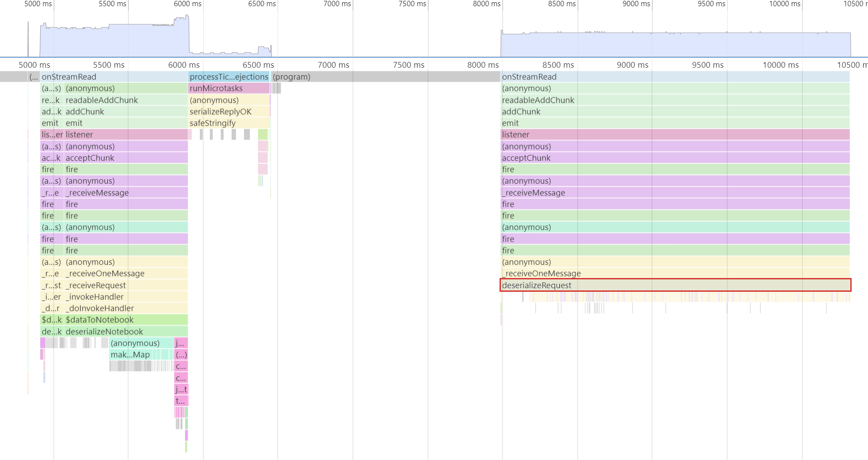Click the processTic...ejections frame
868x460 pixels.
(229, 77)
